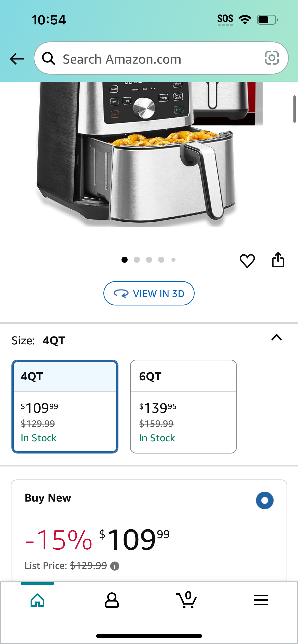The image size is (298, 644).
Task: Open camera lens search icon
Action: click(x=272, y=58)
